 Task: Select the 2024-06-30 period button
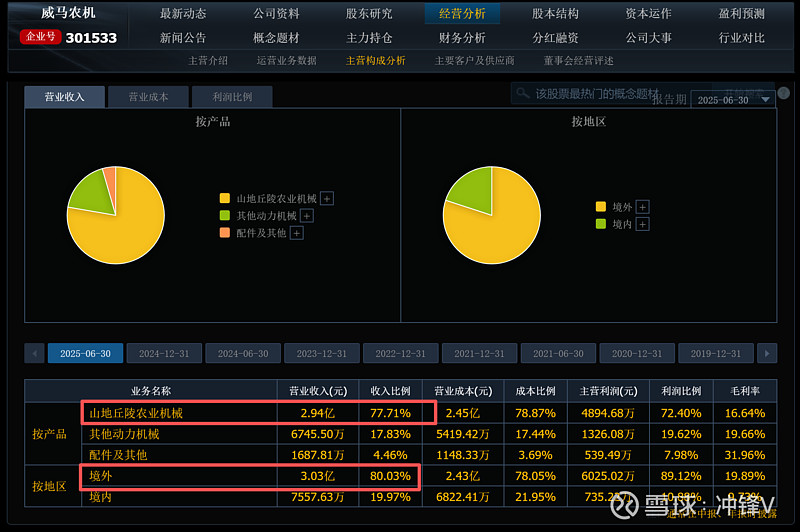coord(243,353)
